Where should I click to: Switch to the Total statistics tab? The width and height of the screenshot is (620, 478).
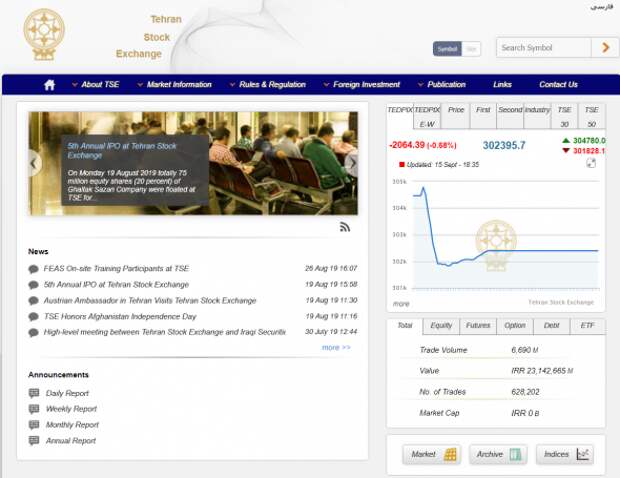[x=405, y=326]
